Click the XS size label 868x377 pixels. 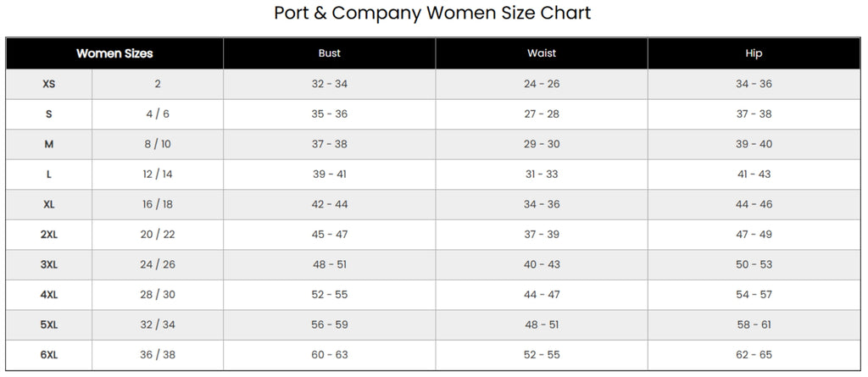[x=48, y=84]
